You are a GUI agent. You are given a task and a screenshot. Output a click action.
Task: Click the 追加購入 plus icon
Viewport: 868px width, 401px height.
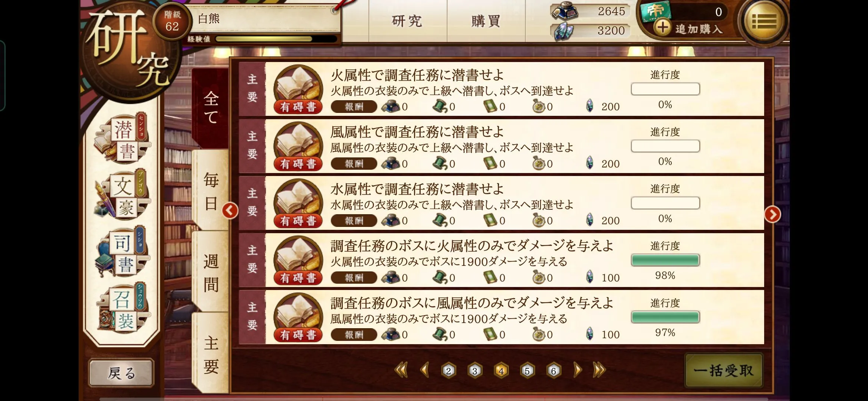coord(662,28)
